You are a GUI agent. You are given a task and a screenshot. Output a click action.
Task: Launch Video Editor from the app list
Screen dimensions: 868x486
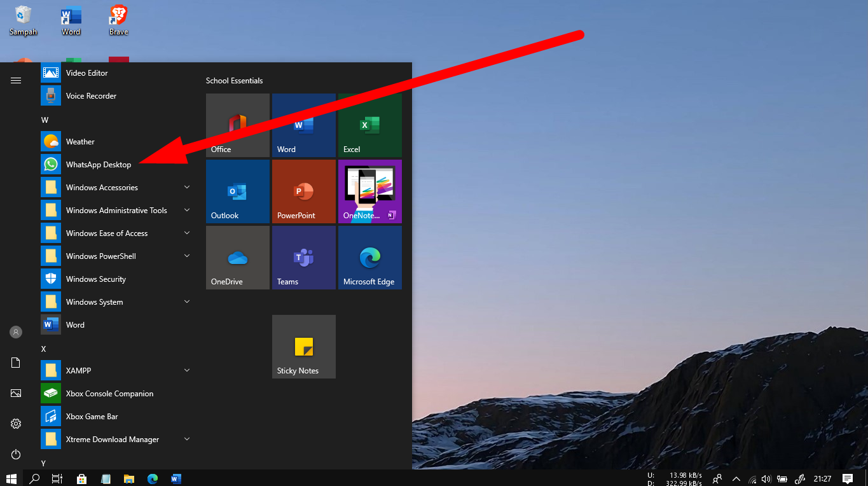pyautogui.click(x=114, y=73)
